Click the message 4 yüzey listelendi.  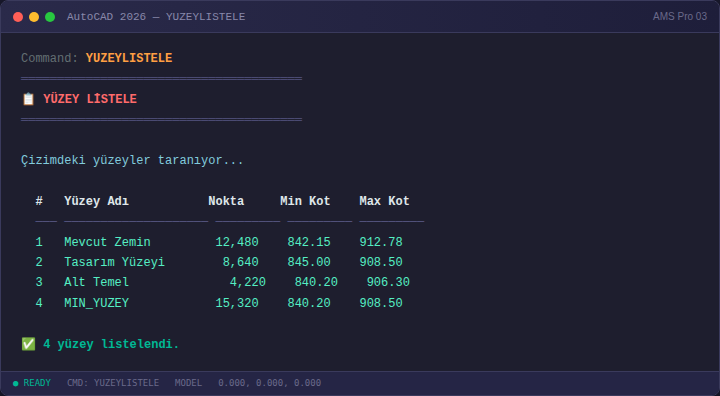(111, 344)
